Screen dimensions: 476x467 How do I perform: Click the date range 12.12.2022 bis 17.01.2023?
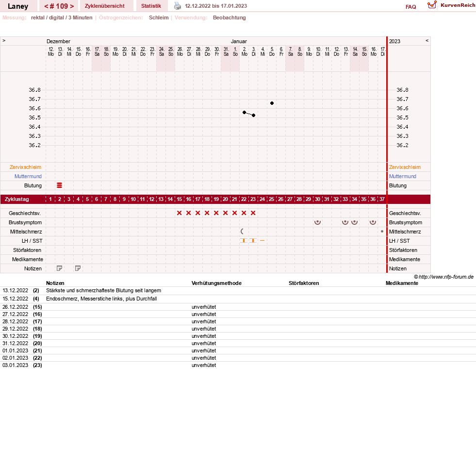(x=216, y=6)
